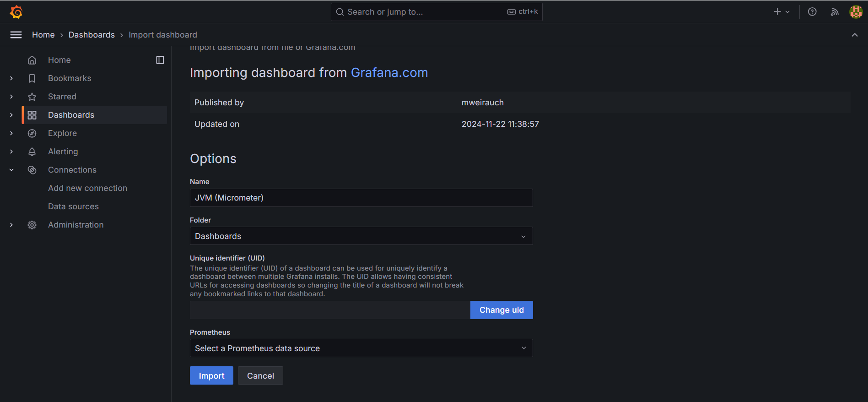Viewport: 868px width, 402px height.
Task: Click the Alerting bell icon in sidebar
Action: coord(32,152)
